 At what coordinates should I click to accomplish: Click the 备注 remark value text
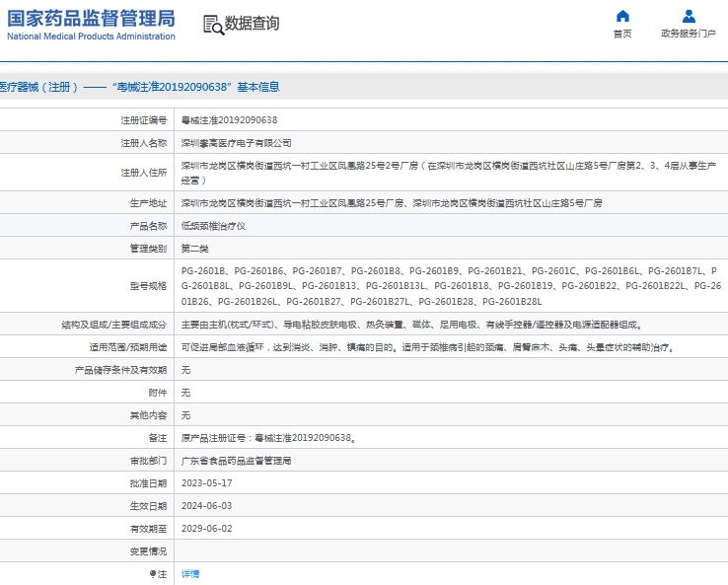tap(268, 438)
